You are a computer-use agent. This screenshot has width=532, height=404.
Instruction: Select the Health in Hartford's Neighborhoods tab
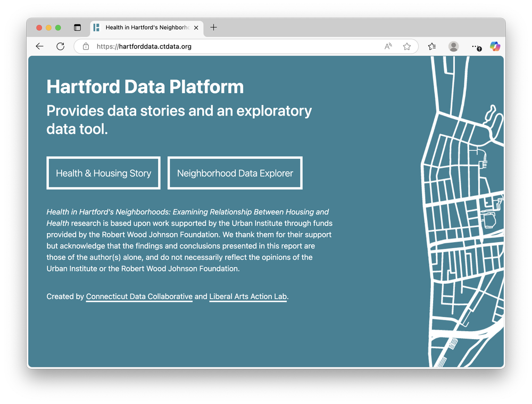coord(147,28)
